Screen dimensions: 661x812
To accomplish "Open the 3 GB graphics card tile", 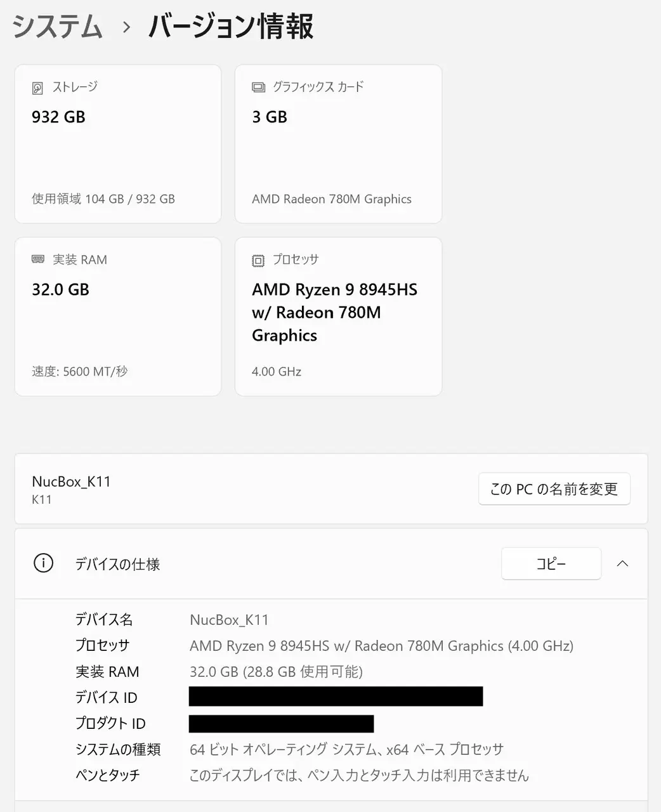I will pyautogui.click(x=338, y=144).
